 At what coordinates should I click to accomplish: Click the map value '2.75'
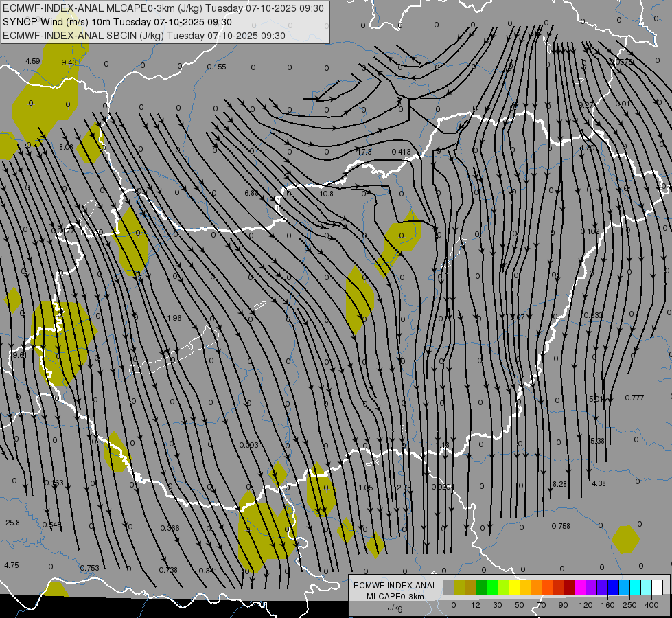[404, 488]
